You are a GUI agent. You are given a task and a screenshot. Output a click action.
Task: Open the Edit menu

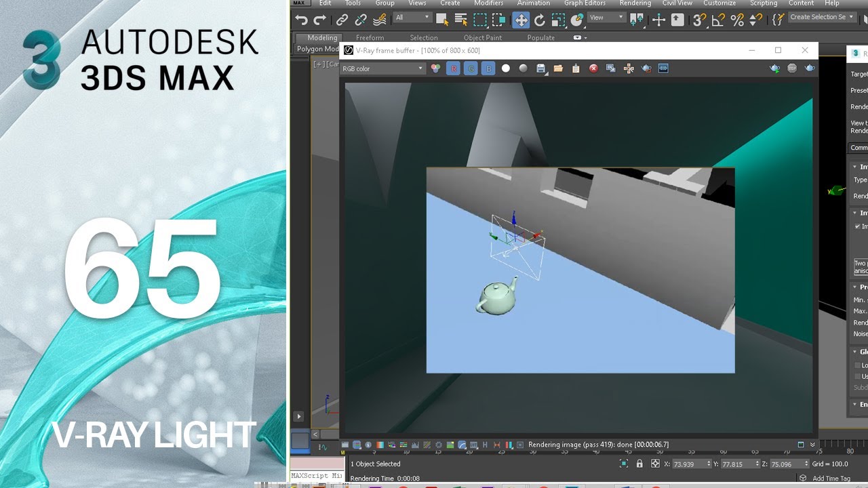pos(325,3)
